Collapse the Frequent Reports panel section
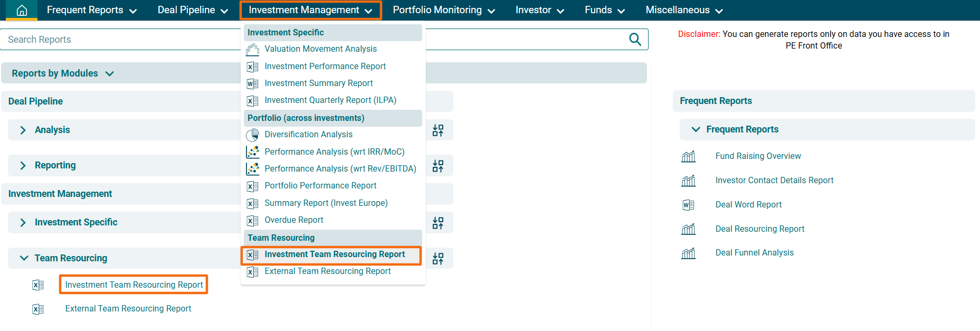Viewport: 980px width, 331px height. [696, 129]
